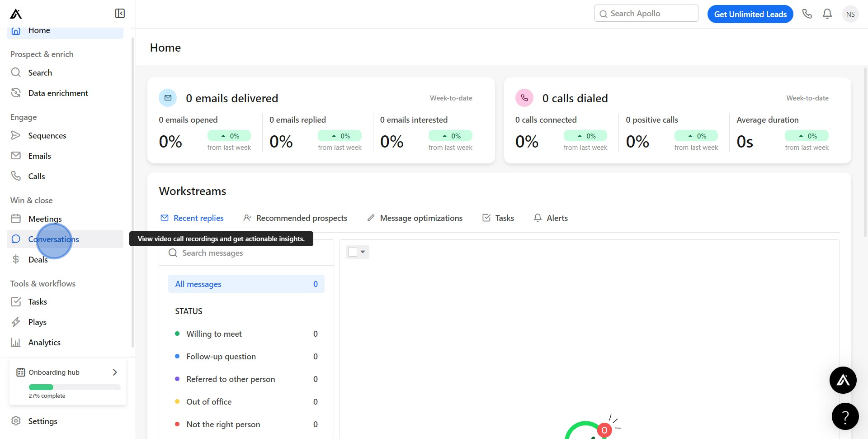This screenshot has width=868, height=439.
Task: Open the Settings page
Action: pos(65,421)
